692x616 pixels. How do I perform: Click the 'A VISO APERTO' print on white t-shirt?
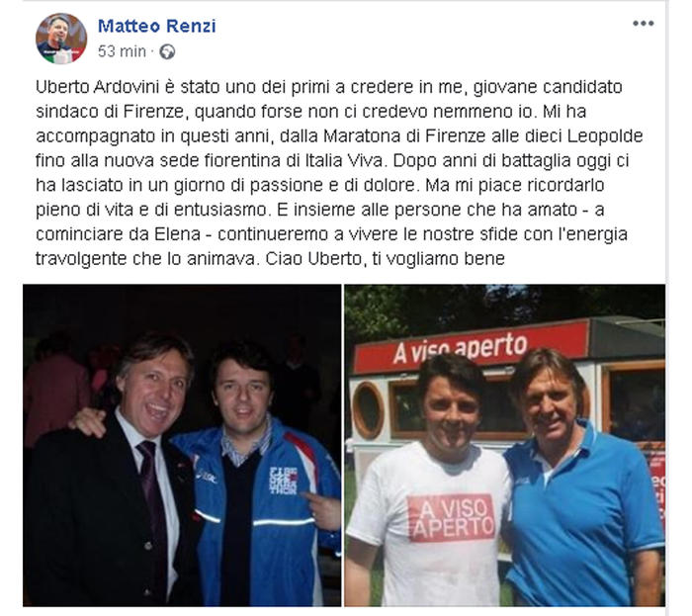coord(451,517)
